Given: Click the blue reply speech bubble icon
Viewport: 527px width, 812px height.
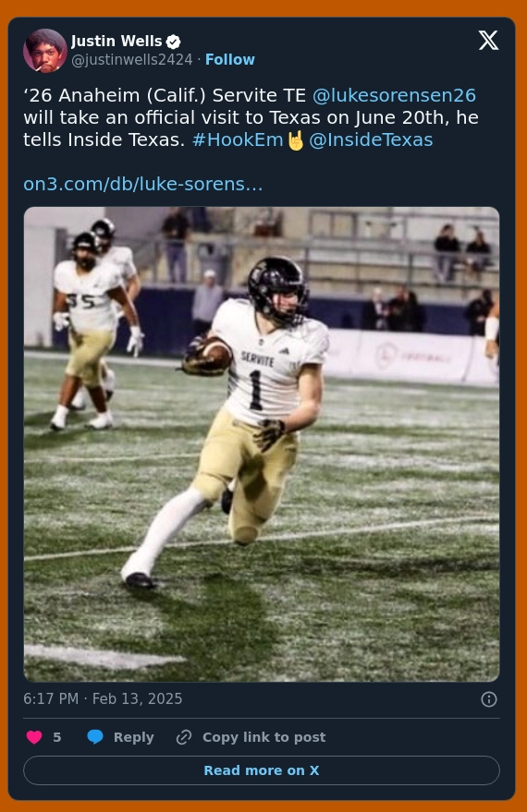Looking at the screenshot, I should 95,737.
